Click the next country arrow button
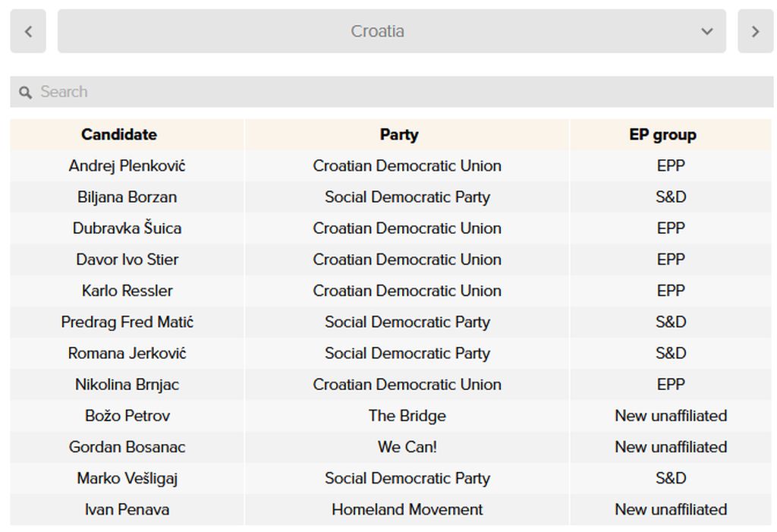The width and height of the screenshot is (777, 532). click(x=755, y=31)
